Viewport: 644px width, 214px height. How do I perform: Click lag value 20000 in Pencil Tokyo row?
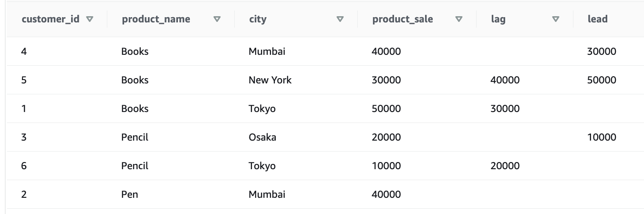(x=505, y=166)
